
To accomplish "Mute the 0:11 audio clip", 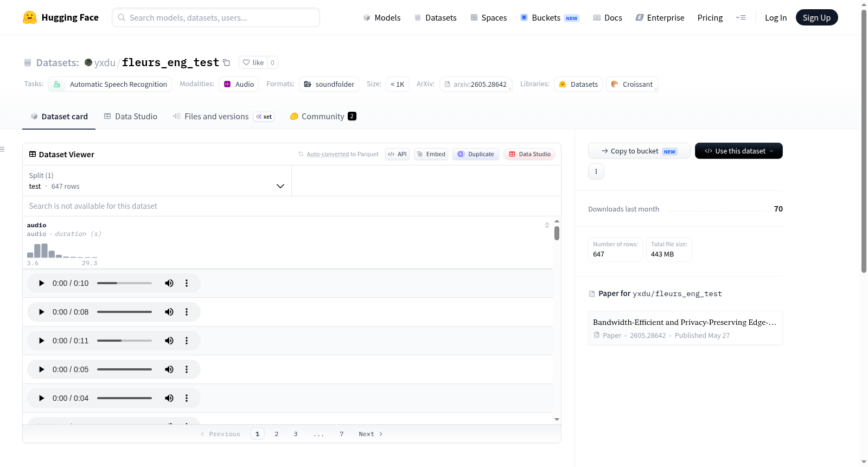I will (169, 341).
